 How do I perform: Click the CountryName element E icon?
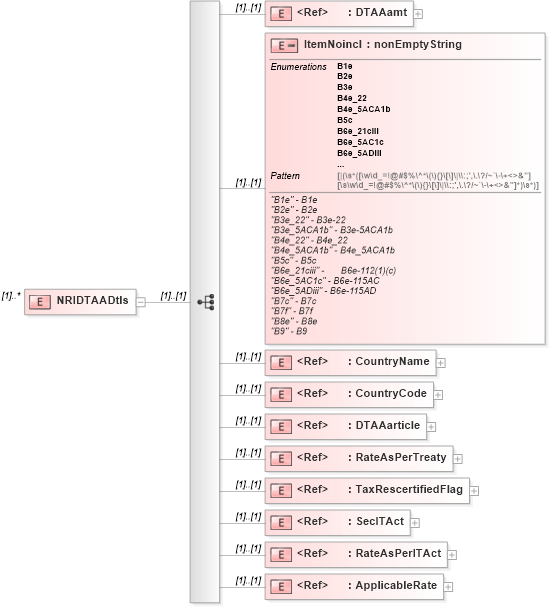[281, 363]
